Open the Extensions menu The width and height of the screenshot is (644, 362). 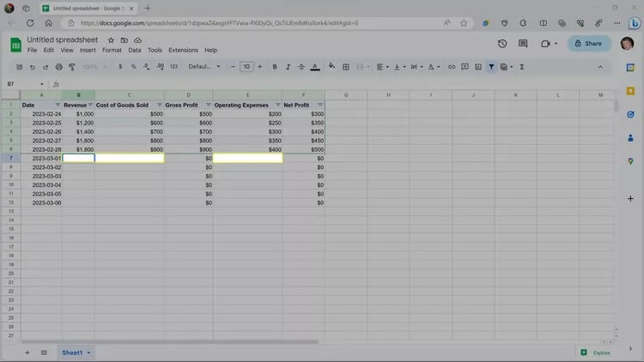click(x=183, y=51)
